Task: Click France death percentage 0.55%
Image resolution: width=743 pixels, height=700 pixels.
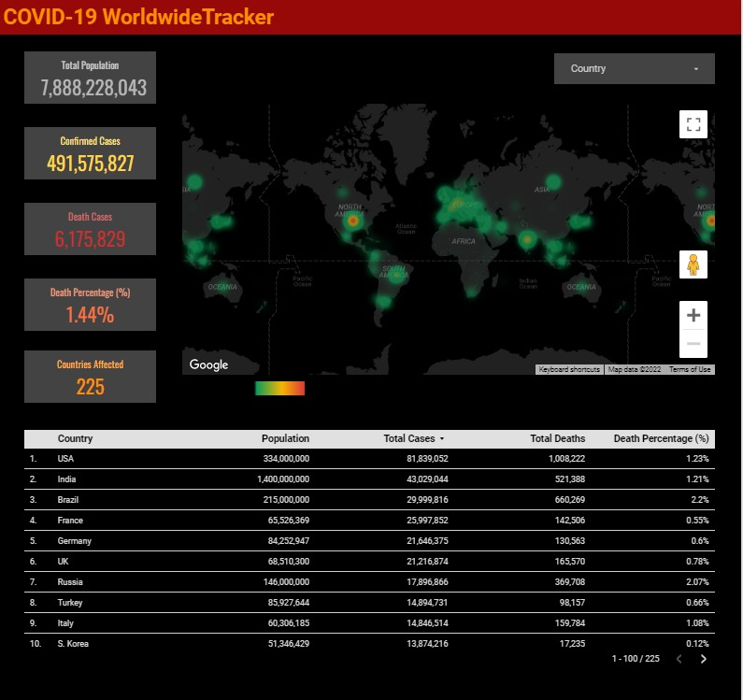Action: pyautogui.click(x=697, y=520)
